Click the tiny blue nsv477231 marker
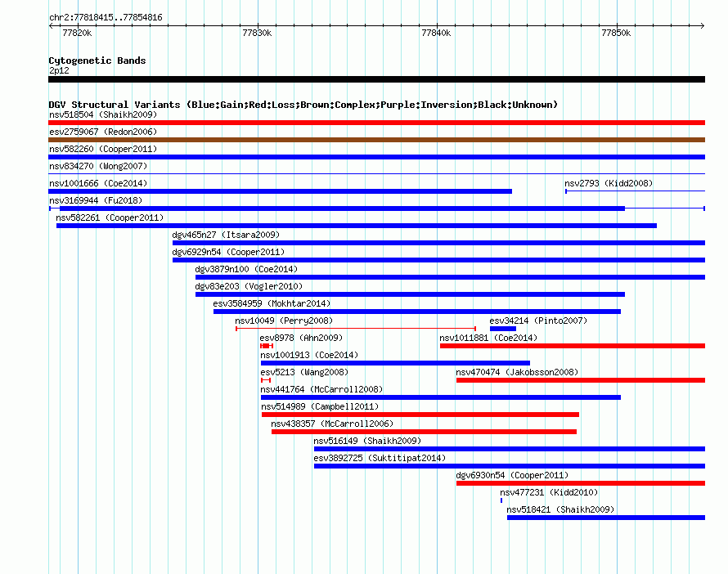728x574 pixels. pyautogui.click(x=501, y=500)
